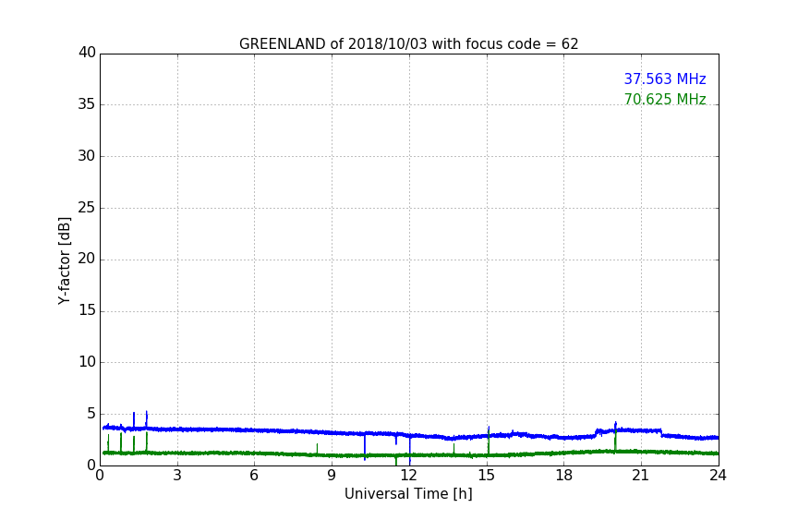Click the y-axis tick label 10
Image resolution: width=798 pixels, height=532 pixels.
point(87,362)
